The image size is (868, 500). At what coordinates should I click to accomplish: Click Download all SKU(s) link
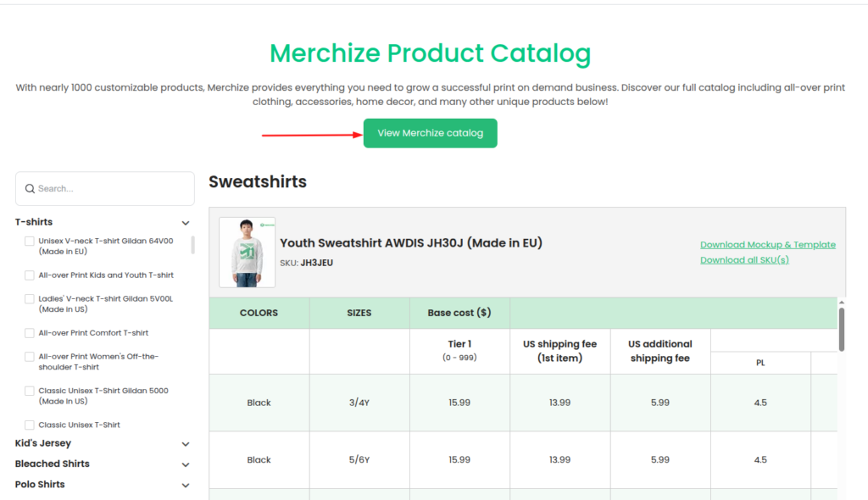(x=744, y=260)
